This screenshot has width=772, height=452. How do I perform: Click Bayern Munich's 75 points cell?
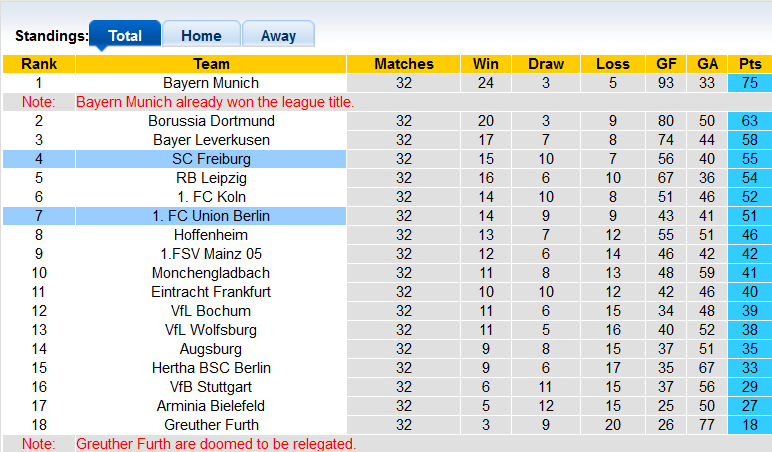point(749,83)
